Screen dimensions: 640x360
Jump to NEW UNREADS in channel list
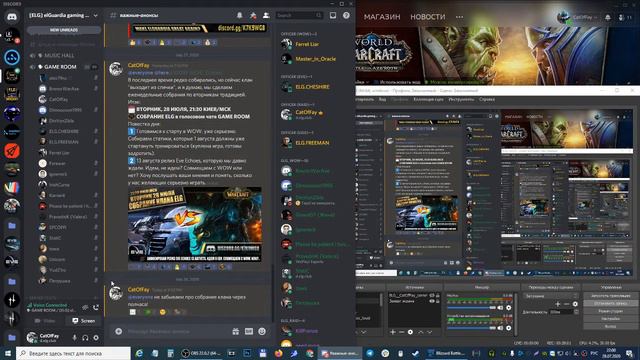64,30
